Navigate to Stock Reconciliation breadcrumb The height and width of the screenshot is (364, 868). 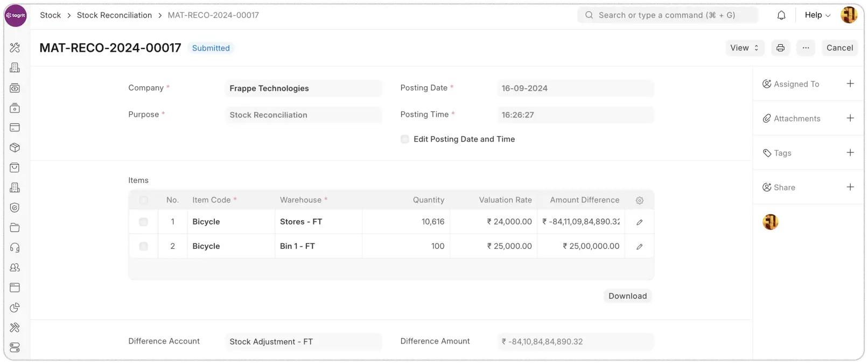[x=114, y=15]
